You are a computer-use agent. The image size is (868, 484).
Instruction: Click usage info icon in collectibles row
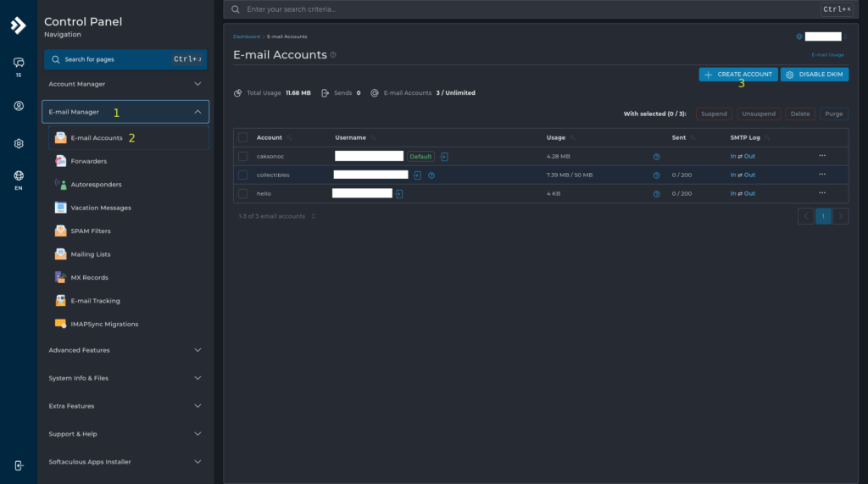(x=657, y=175)
